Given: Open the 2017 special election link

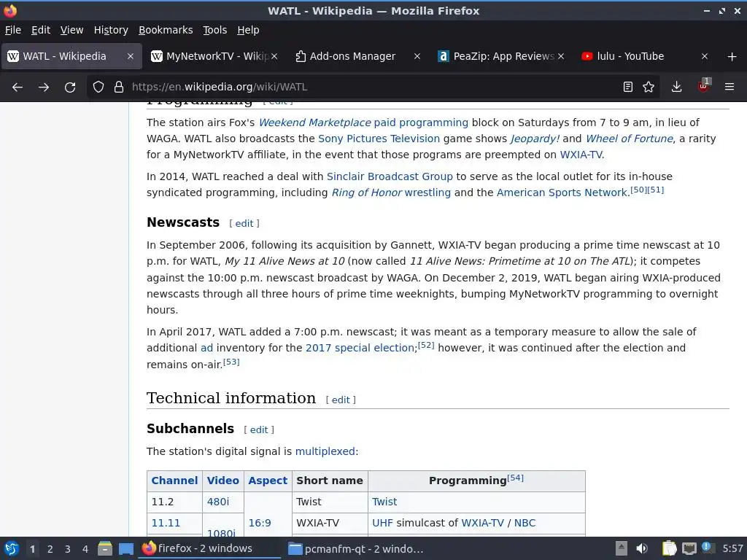Looking at the screenshot, I should pos(360,348).
